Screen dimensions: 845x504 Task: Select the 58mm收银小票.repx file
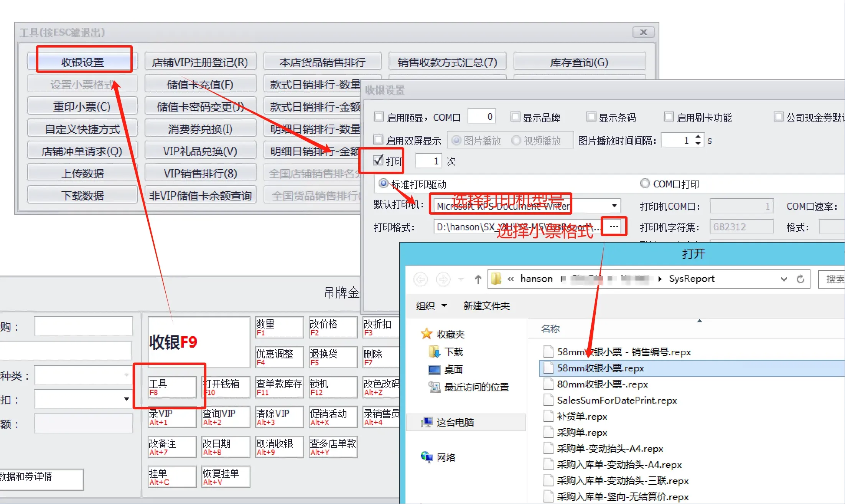tap(600, 368)
